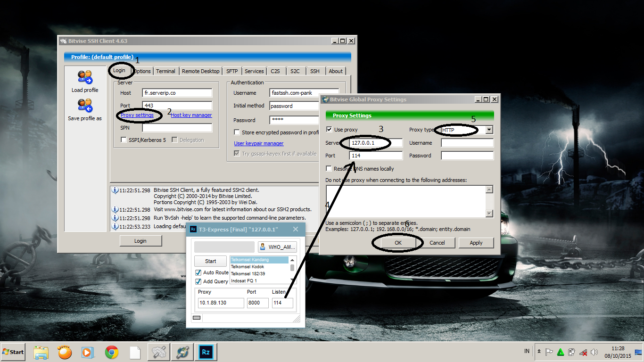Screen dimensions: 644x362
Task: Click the proxy Port field 114
Action: (376, 156)
